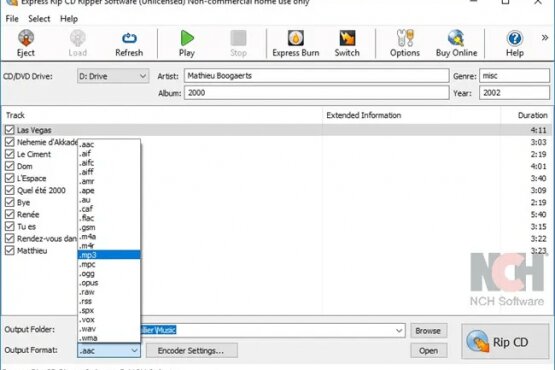Click the Duration column header
Screen dimensions: 555x370
pyautogui.click(x=527, y=115)
